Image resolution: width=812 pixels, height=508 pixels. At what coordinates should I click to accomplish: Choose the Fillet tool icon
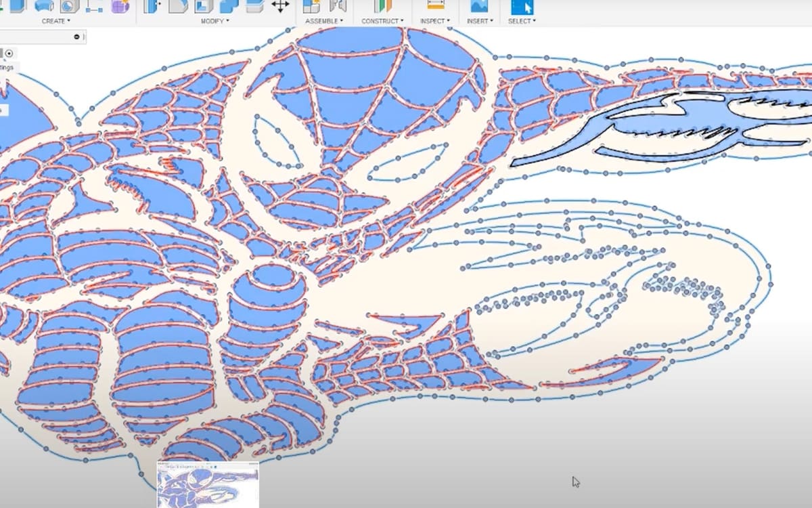pyautogui.click(x=177, y=6)
